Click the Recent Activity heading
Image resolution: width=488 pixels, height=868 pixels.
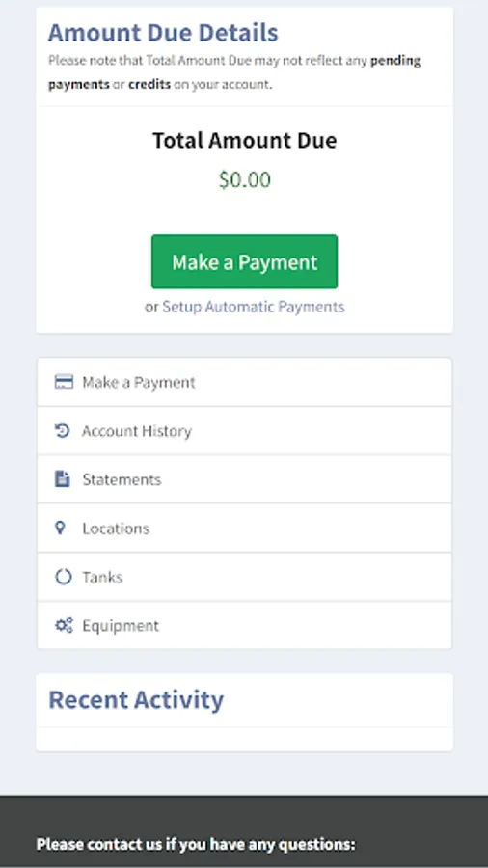[x=136, y=700]
